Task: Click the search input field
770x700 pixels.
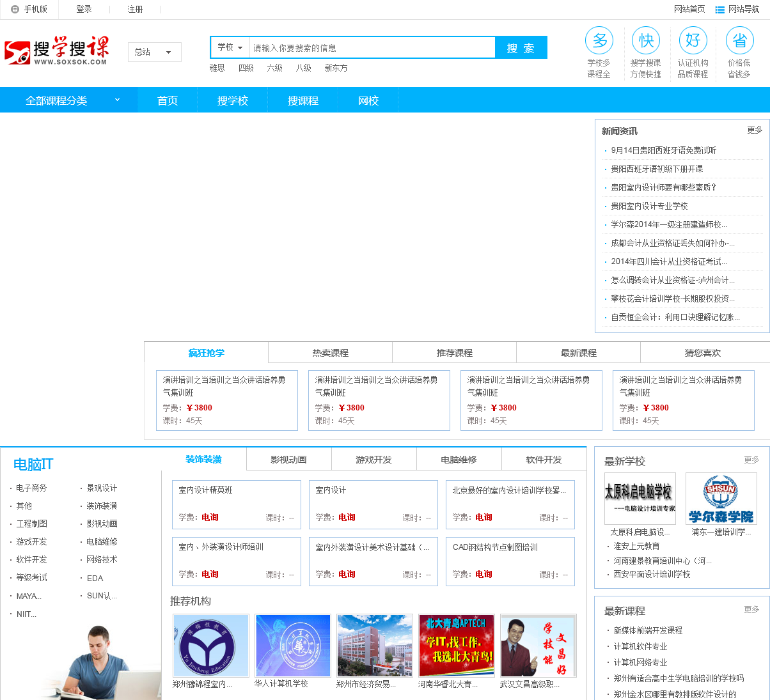Action: pyautogui.click(x=372, y=47)
